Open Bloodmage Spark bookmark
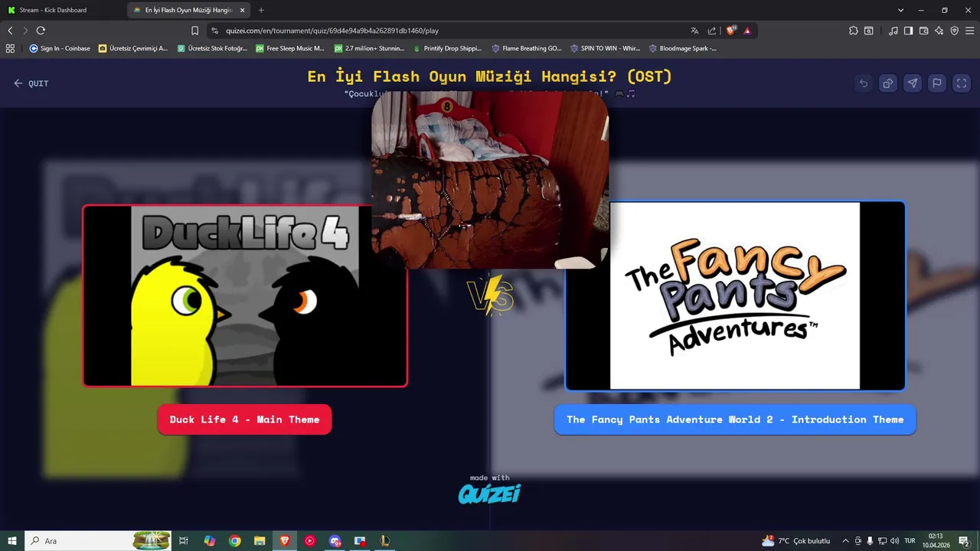 (684, 48)
